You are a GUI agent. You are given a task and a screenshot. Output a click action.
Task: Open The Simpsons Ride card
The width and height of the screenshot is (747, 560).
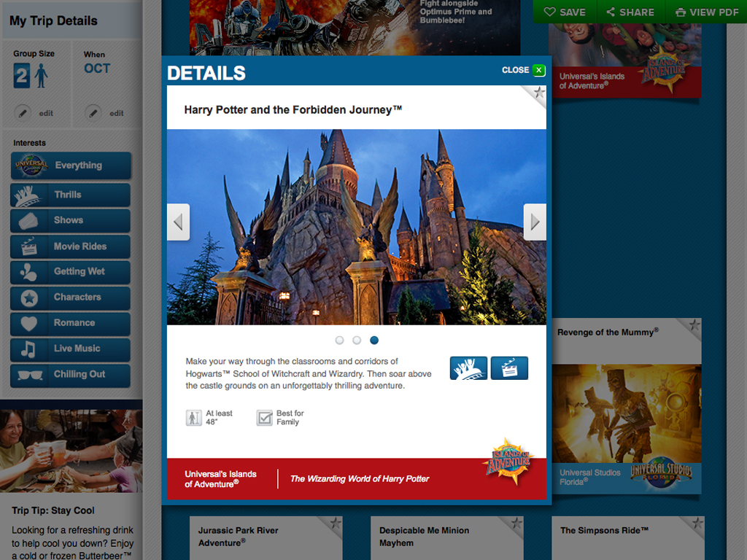click(x=628, y=538)
